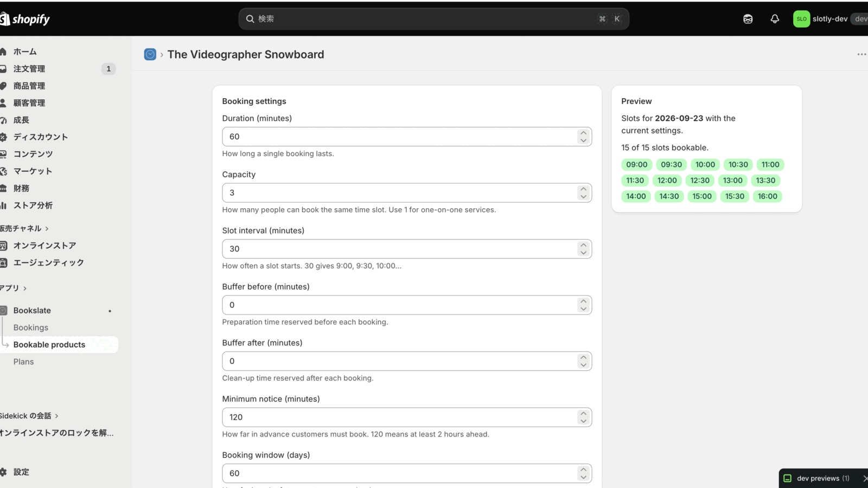Open オンラインストア channel

pos(44,246)
